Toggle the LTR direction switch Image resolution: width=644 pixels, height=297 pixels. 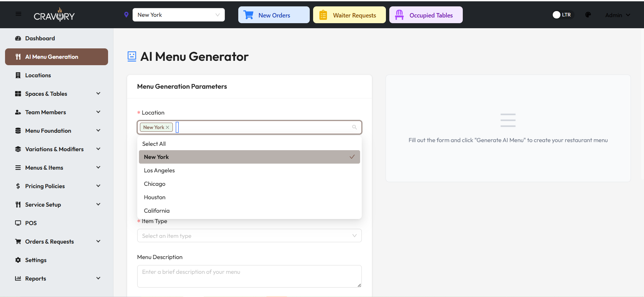click(563, 15)
